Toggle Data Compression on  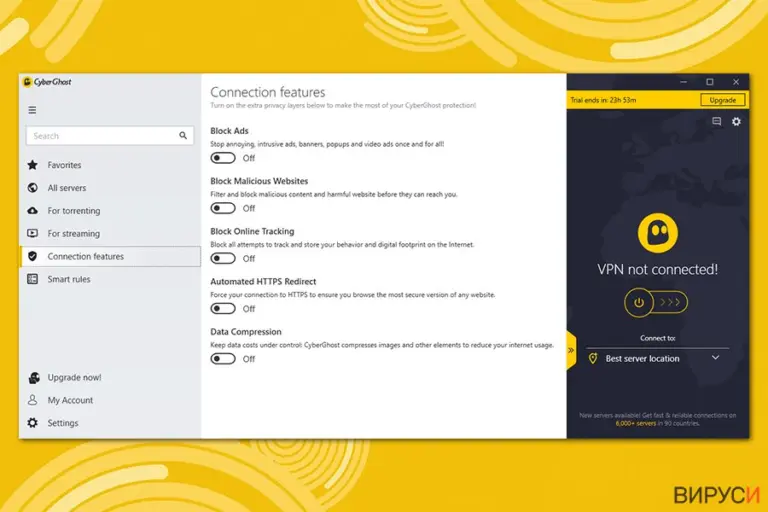[x=223, y=359]
